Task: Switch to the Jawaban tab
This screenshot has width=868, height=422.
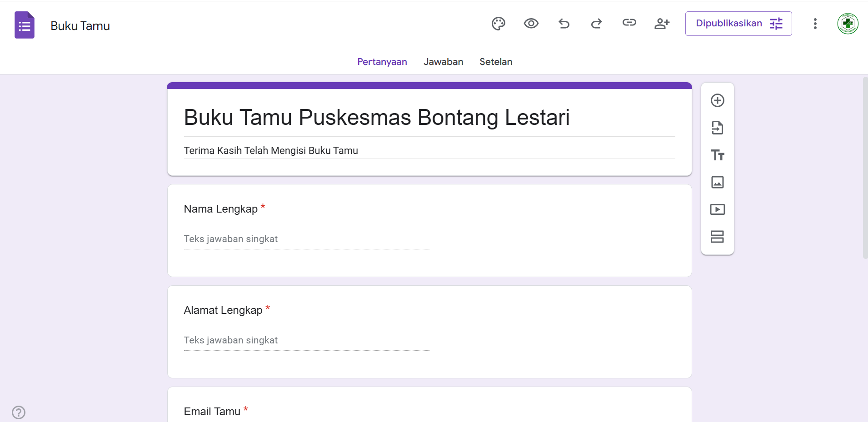Action: (x=444, y=62)
